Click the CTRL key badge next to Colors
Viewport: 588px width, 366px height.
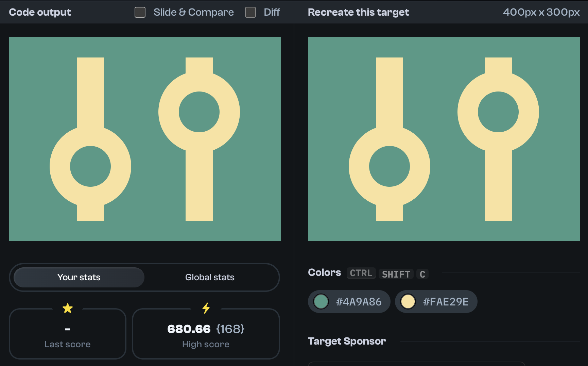(361, 273)
